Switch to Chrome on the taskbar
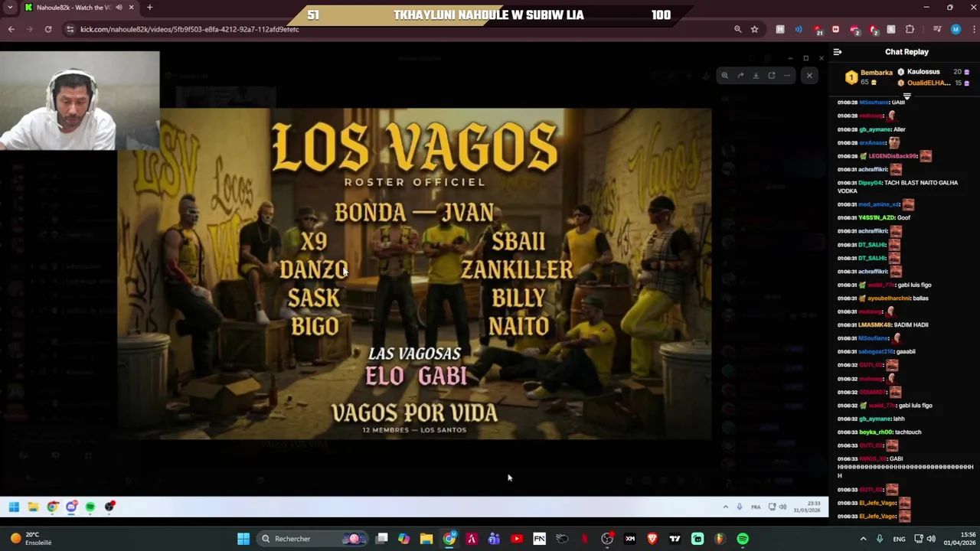The width and height of the screenshot is (980, 551). click(449, 539)
